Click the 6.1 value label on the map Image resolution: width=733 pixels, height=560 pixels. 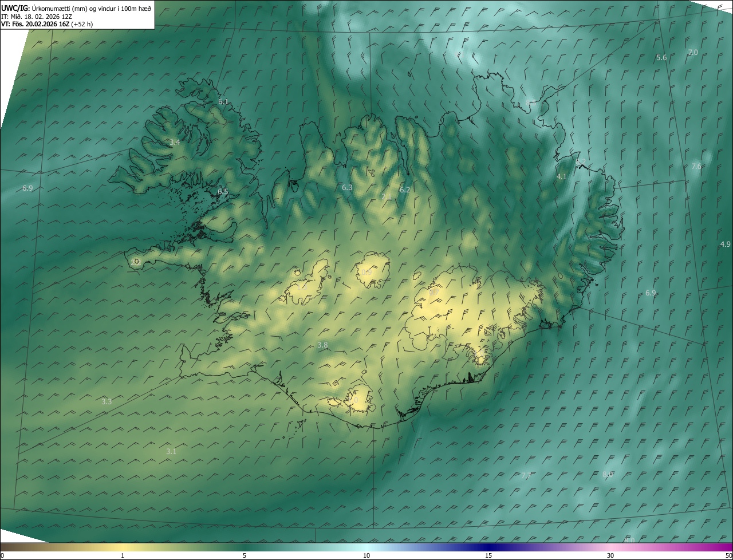(x=223, y=102)
